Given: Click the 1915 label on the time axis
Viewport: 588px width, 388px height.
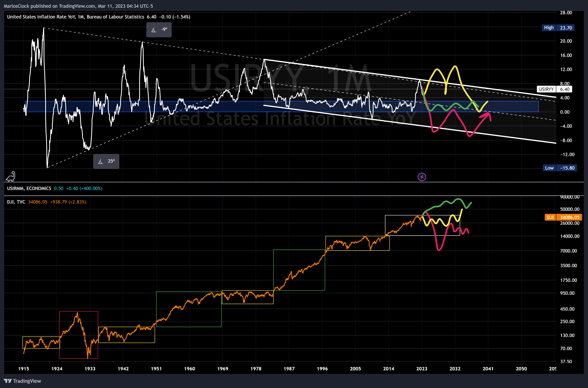Looking at the screenshot, I should click(x=23, y=369).
